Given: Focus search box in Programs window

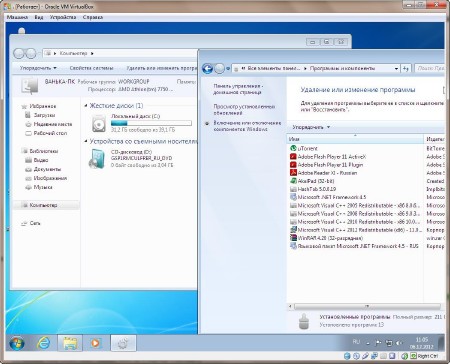Looking at the screenshot, I should click(x=430, y=68).
